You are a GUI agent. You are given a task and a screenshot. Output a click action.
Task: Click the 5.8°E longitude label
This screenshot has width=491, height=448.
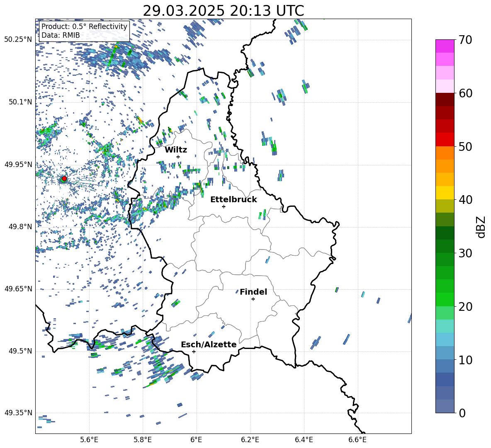[143, 440]
